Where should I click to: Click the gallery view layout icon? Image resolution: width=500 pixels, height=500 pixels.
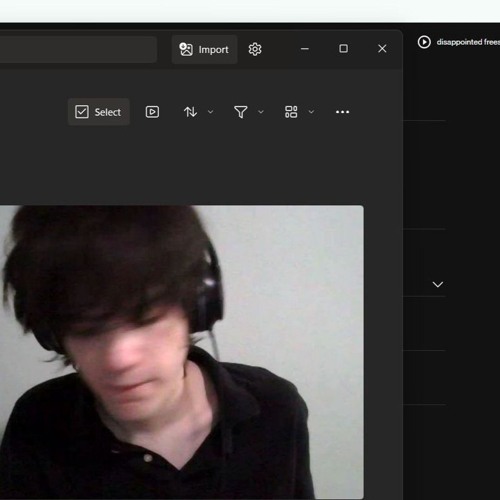pos(291,112)
